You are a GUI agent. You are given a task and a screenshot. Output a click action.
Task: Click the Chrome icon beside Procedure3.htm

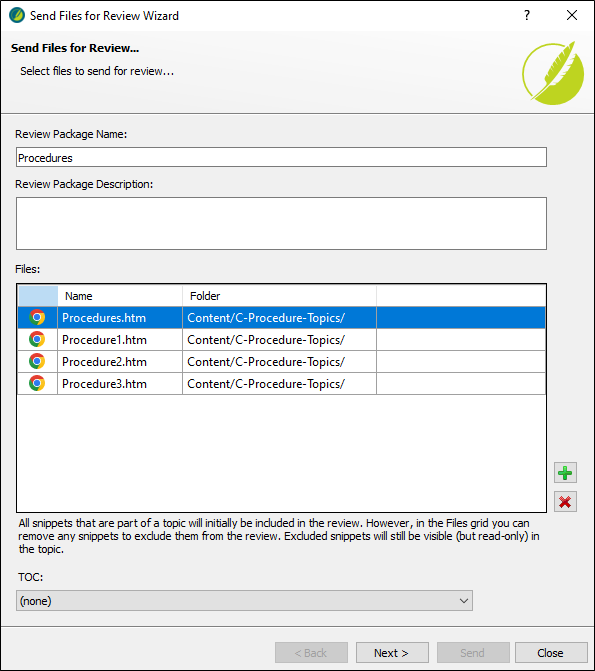(x=37, y=383)
